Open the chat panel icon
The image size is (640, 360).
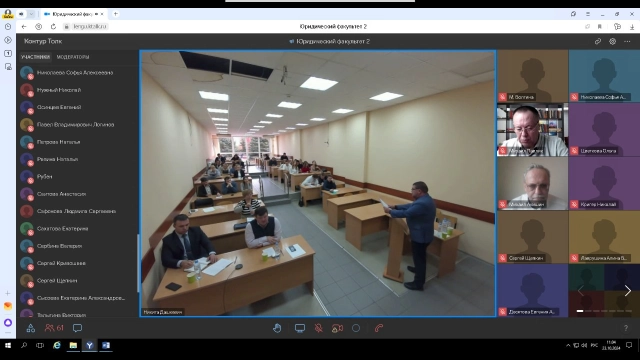coord(77,328)
